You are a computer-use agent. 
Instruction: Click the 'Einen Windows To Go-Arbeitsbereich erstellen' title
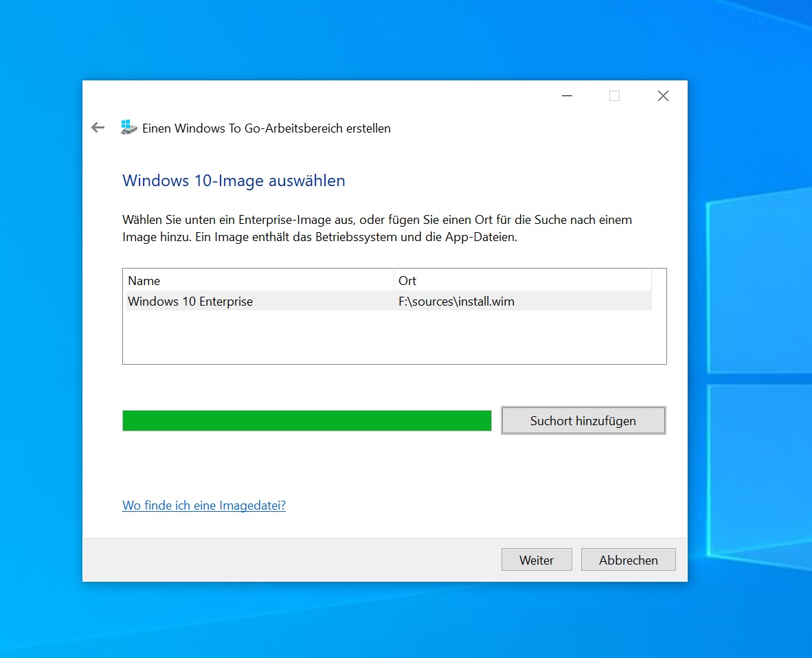point(266,128)
